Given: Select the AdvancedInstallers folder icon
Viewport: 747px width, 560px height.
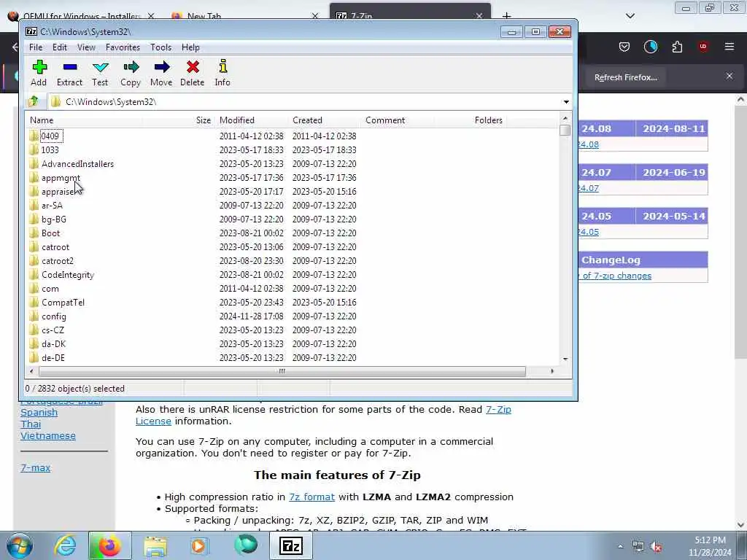Looking at the screenshot, I should pyautogui.click(x=34, y=163).
